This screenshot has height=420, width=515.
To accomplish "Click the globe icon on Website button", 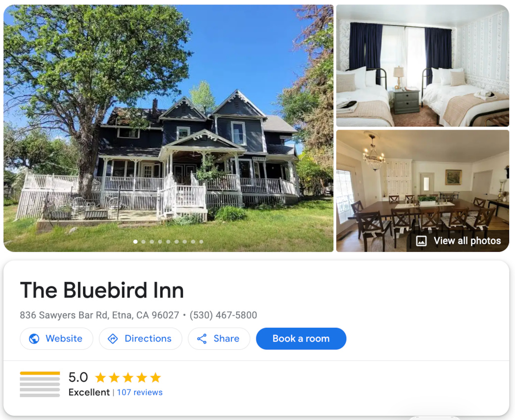I will point(34,339).
